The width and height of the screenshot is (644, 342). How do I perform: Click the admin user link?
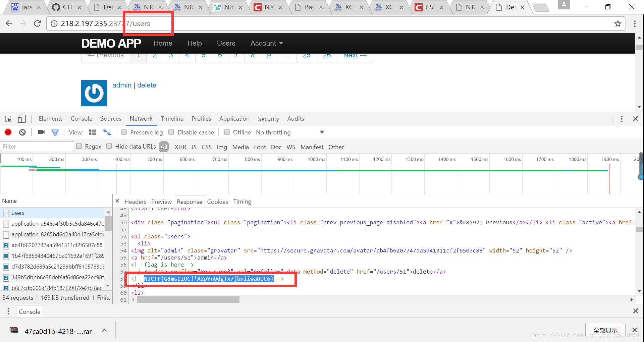click(122, 85)
